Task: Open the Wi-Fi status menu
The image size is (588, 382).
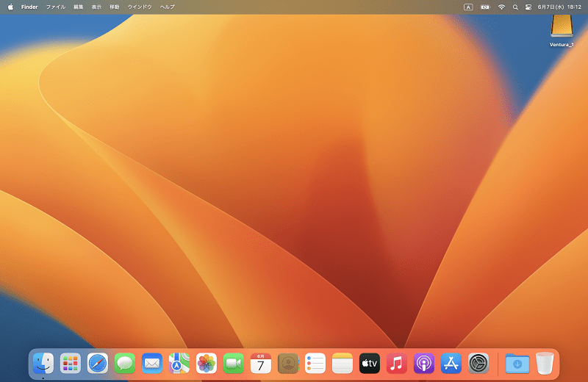Action: pyautogui.click(x=501, y=7)
